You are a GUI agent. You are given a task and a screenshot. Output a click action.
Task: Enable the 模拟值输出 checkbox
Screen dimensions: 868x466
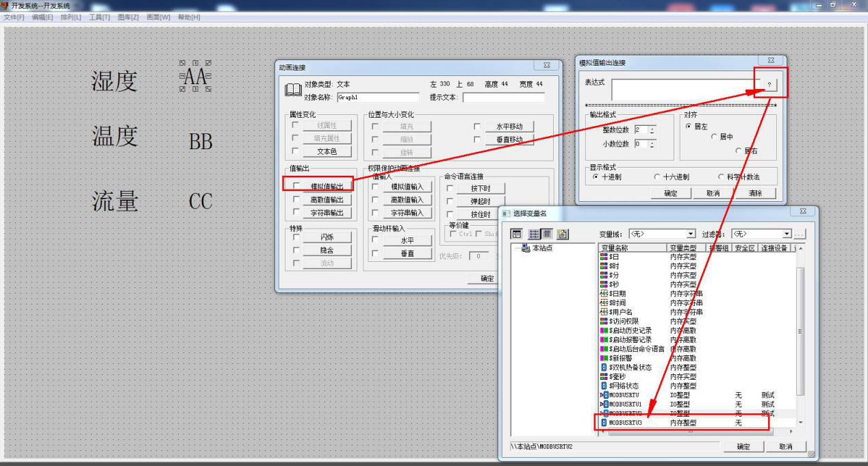coord(296,186)
